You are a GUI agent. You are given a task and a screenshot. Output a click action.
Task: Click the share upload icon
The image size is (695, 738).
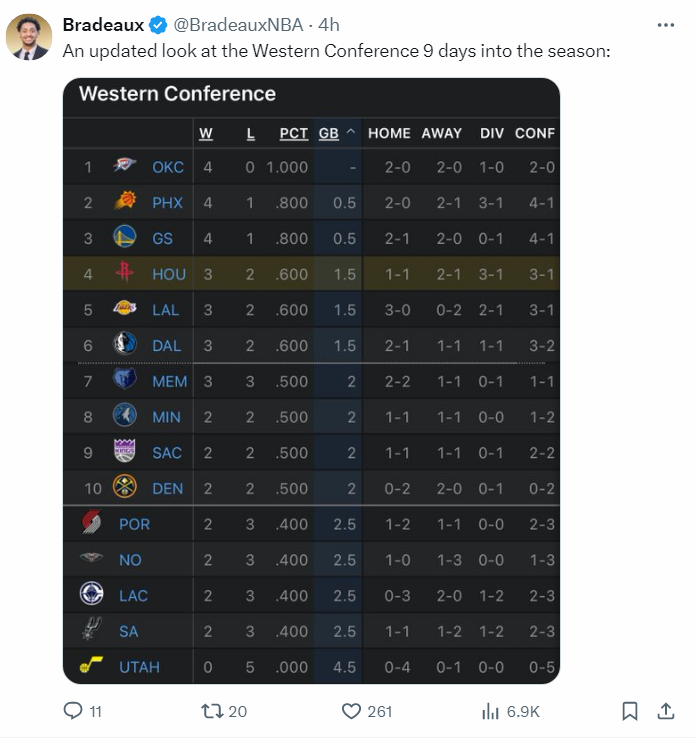point(665,711)
